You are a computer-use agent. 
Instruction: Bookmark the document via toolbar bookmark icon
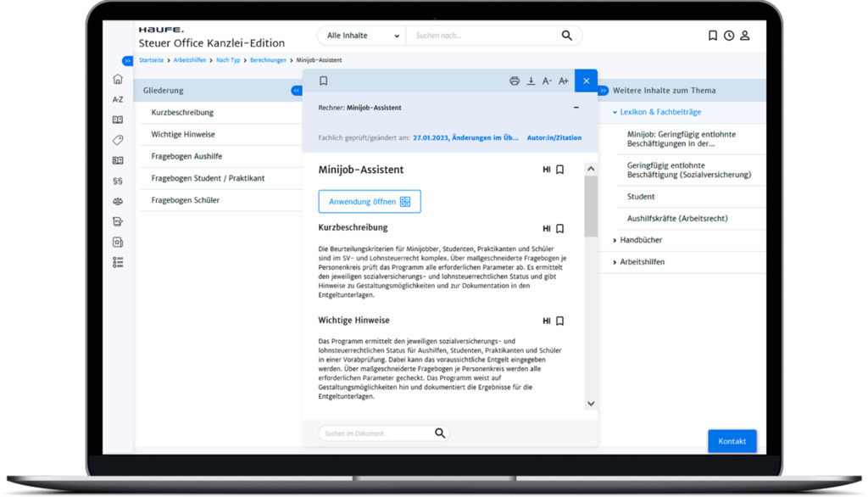click(x=324, y=81)
